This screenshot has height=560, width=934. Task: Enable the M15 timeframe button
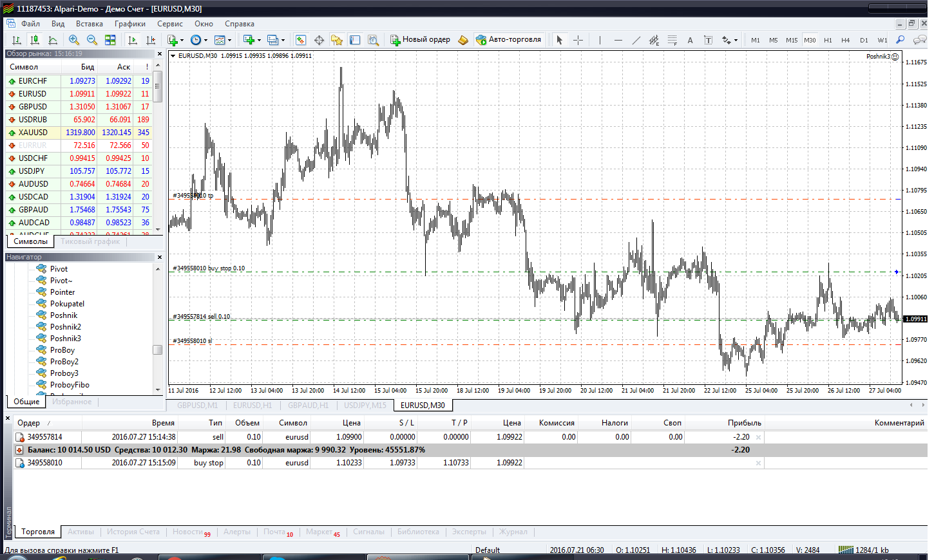(791, 40)
